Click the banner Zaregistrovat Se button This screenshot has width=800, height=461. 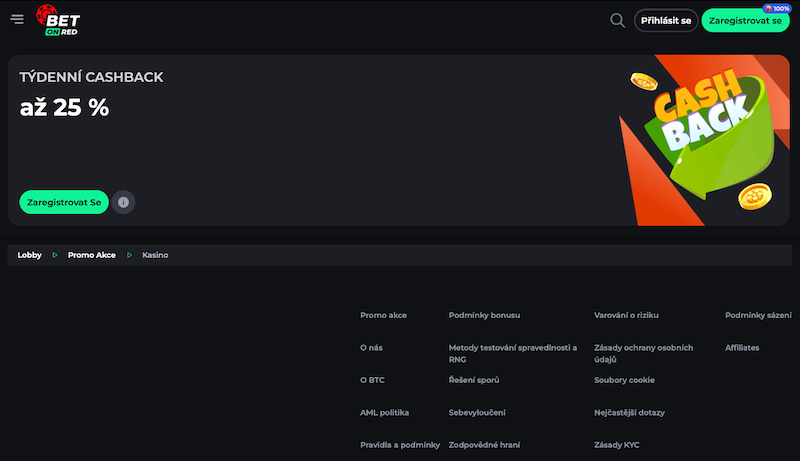click(64, 202)
